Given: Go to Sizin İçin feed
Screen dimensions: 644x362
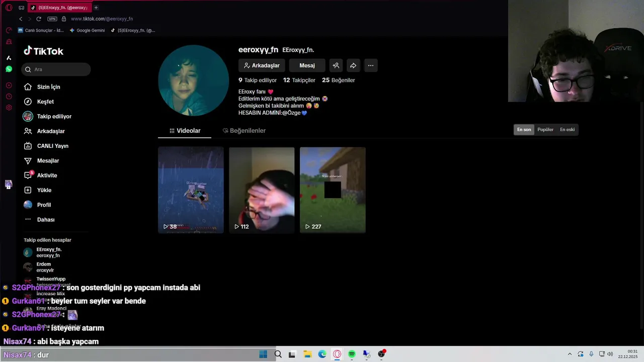Looking at the screenshot, I should pyautogui.click(x=42, y=87).
